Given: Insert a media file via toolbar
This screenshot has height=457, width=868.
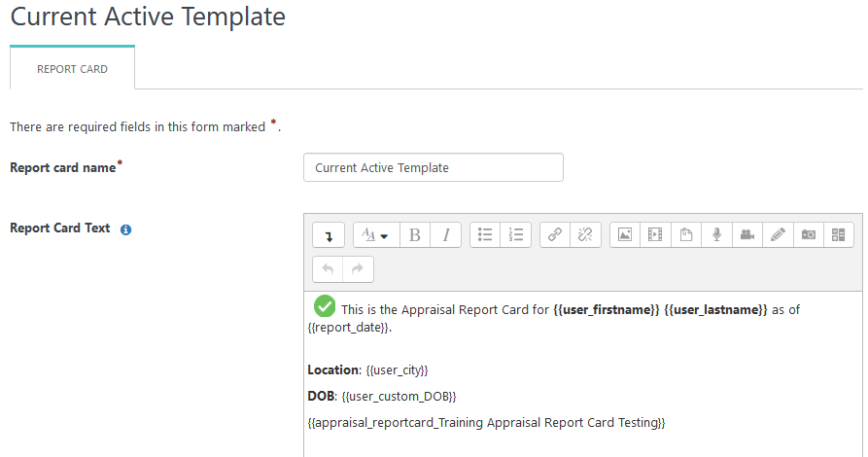Looking at the screenshot, I should pyautogui.click(x=655, y=235).
